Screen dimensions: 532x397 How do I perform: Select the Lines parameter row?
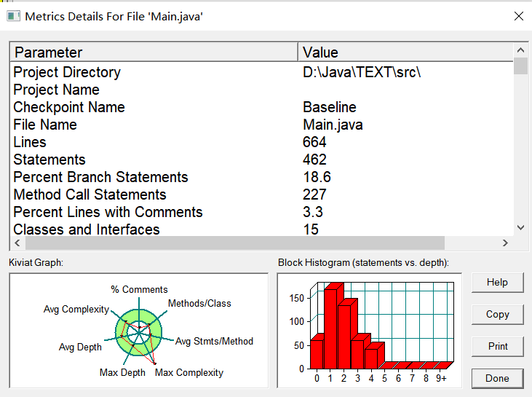(262, 142)
